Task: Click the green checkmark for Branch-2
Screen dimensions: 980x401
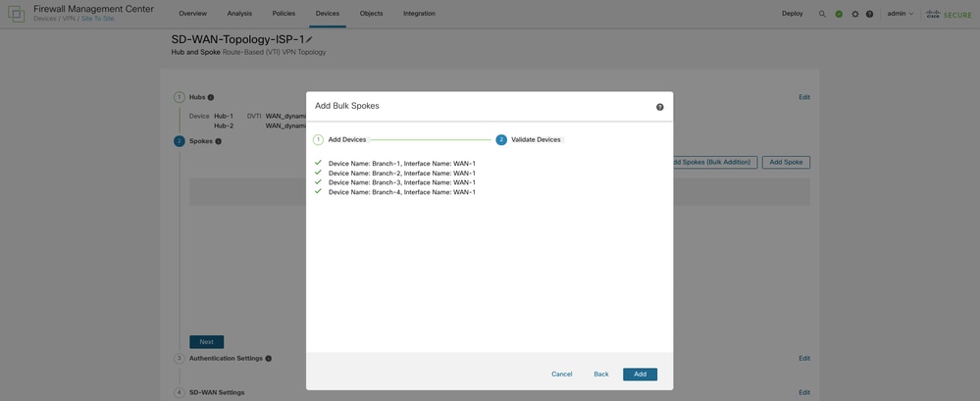Action: point(318,172)
